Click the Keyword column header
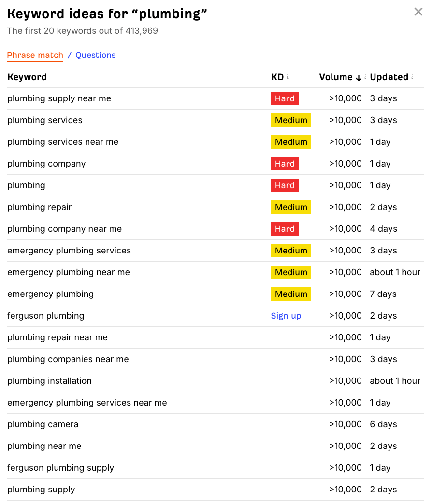 [27, 77]
